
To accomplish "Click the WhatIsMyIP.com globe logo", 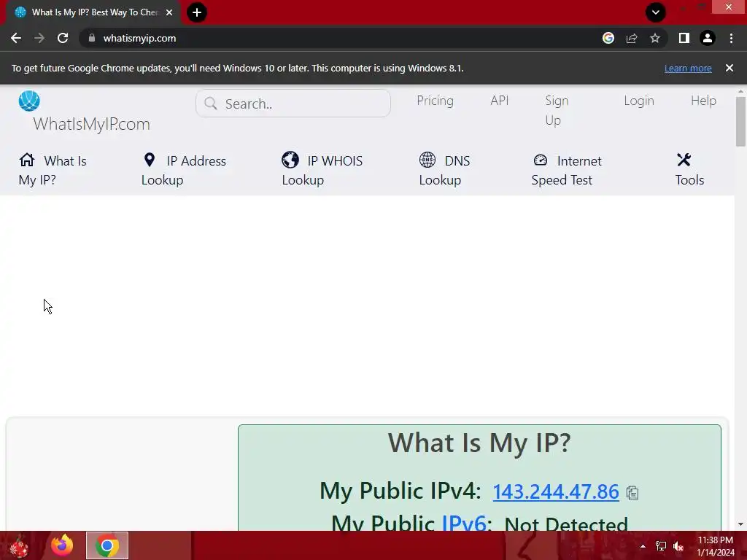I will click(29, 101).
